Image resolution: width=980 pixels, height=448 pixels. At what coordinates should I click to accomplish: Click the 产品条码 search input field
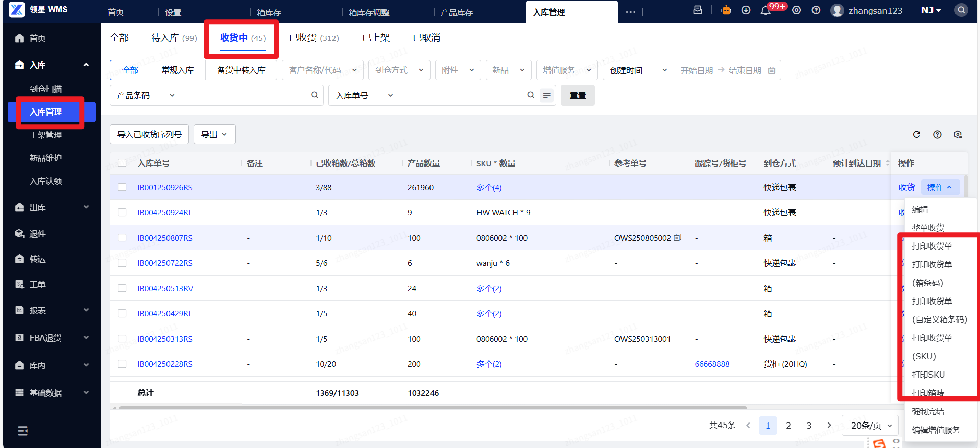(x=245, y=95)
